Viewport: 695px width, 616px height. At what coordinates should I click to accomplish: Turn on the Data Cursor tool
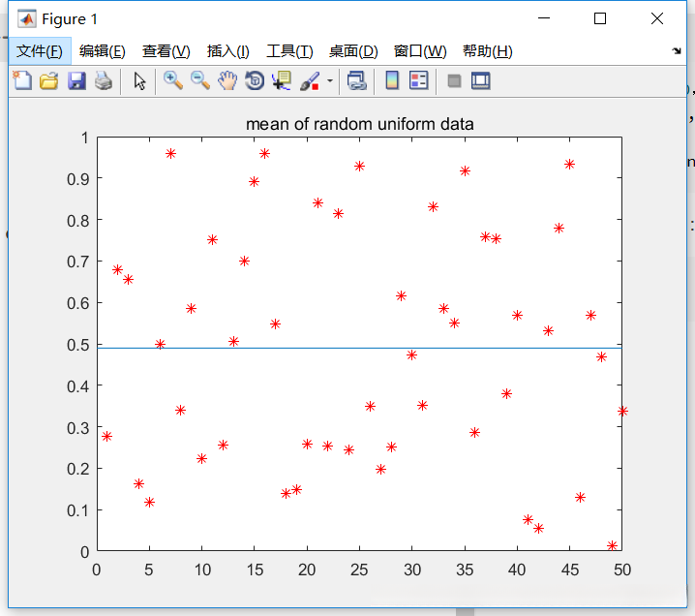pyautogui.click(x=282, y=81)
